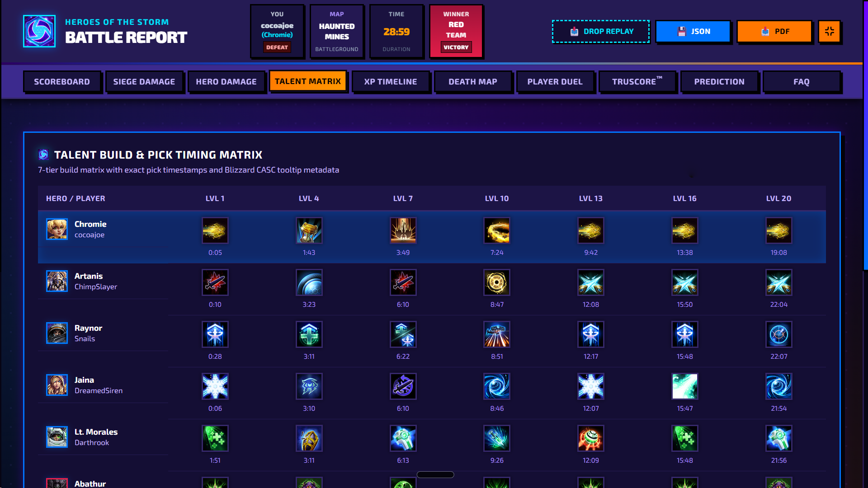
Task: Switch to the Scoreboard tab
Action: 62,82
